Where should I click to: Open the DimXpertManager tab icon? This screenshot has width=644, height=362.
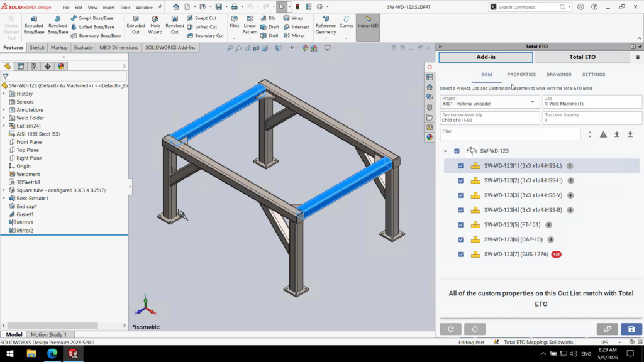pos(48,66)
